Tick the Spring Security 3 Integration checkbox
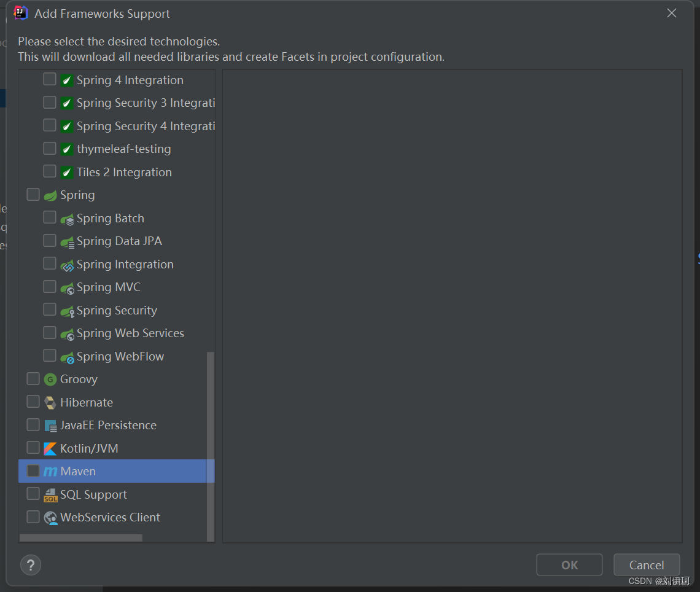This screenshot has height=592, width=700. click(50, 102)
